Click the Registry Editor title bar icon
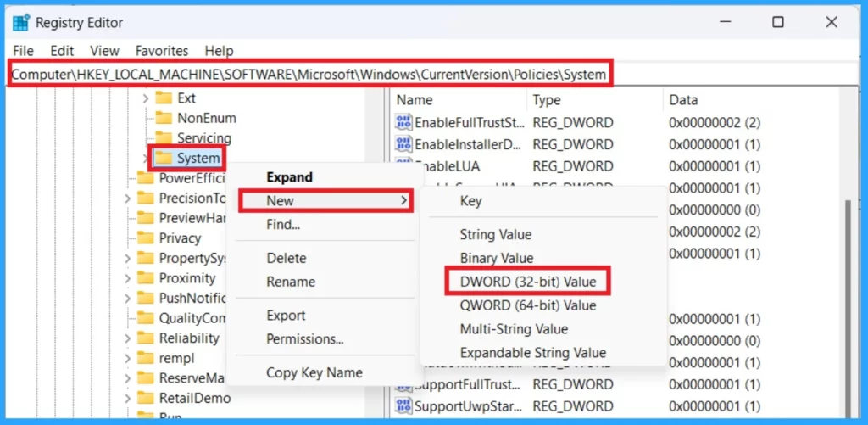This screenshot has width=868, height=425. pos(21,23)
